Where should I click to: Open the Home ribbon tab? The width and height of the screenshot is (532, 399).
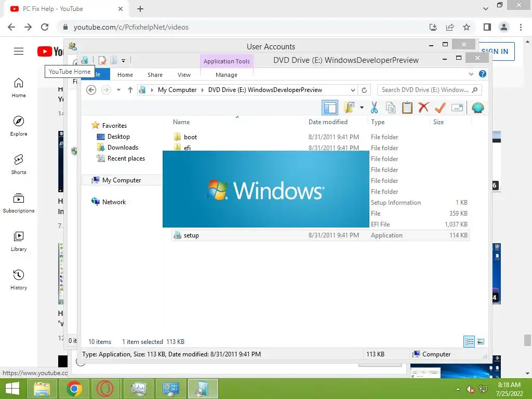pos(125,75)
